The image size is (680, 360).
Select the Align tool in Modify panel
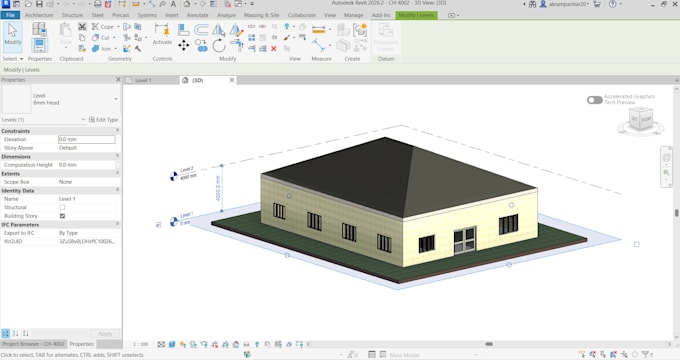tap(183, 29)
